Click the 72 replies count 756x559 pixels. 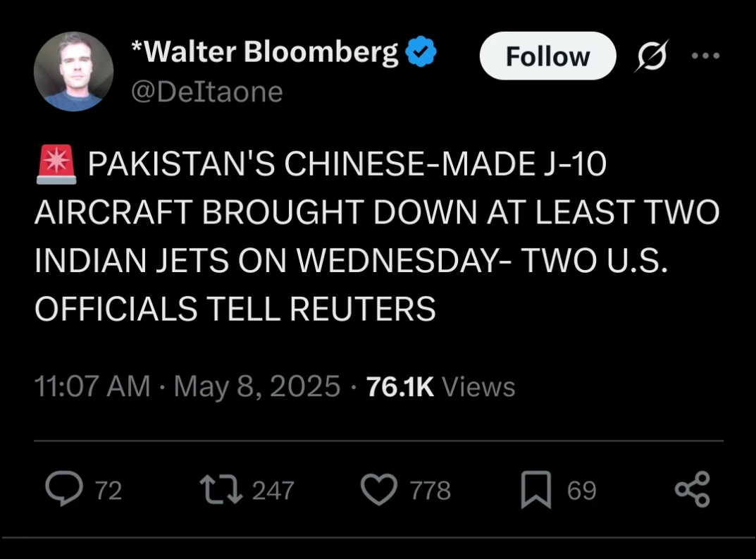click(x=109, y=491)
